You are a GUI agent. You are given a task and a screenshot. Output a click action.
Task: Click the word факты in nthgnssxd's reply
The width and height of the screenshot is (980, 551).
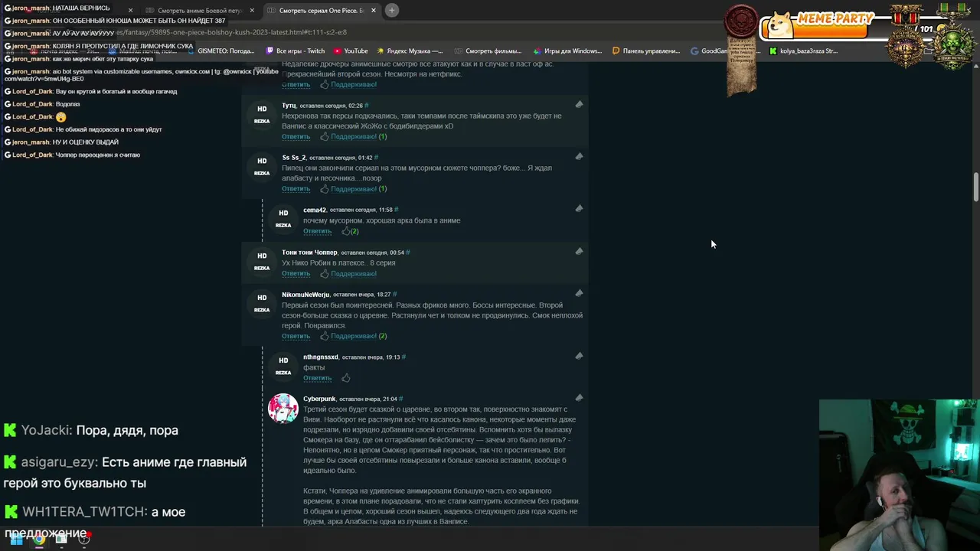[x=314, y=367]
